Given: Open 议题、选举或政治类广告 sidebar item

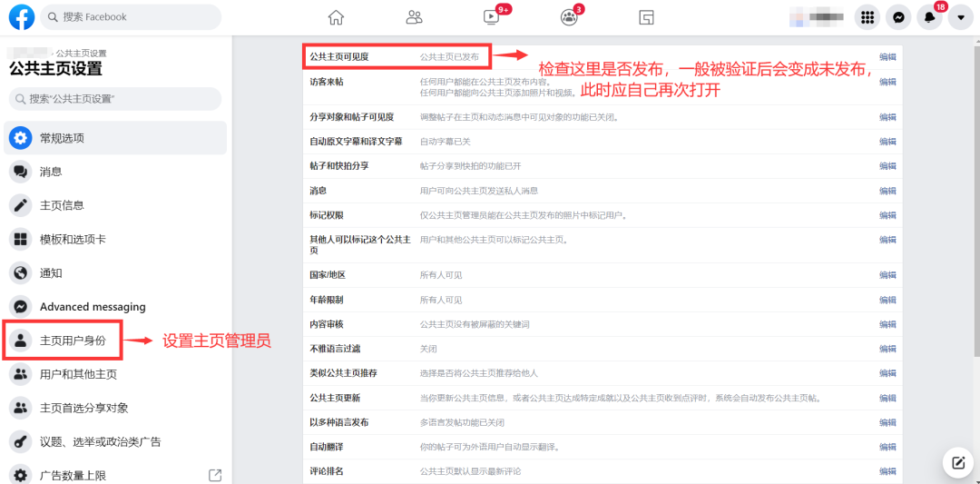Looking at the screenshot, I should (x=115, y=442).
